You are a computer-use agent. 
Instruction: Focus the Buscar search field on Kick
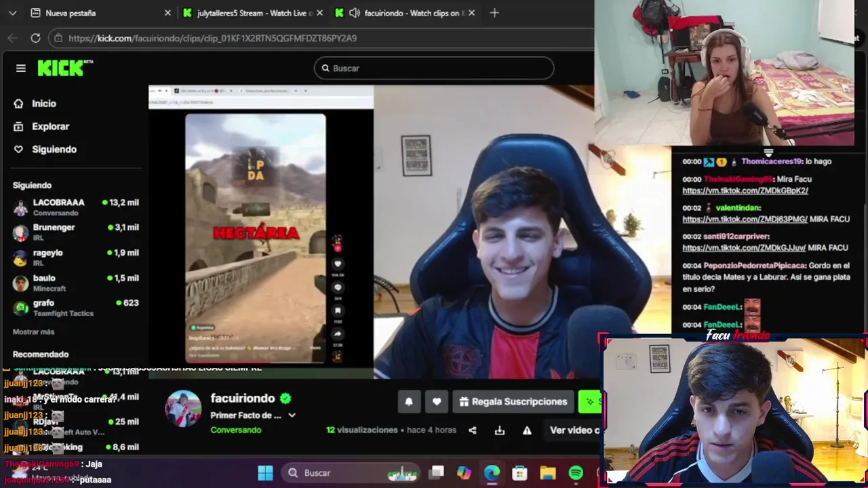(434, 68)
